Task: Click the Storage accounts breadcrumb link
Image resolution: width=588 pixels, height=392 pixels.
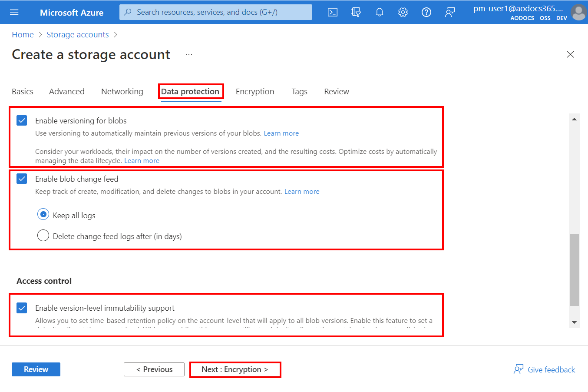Action: [78, 35]
